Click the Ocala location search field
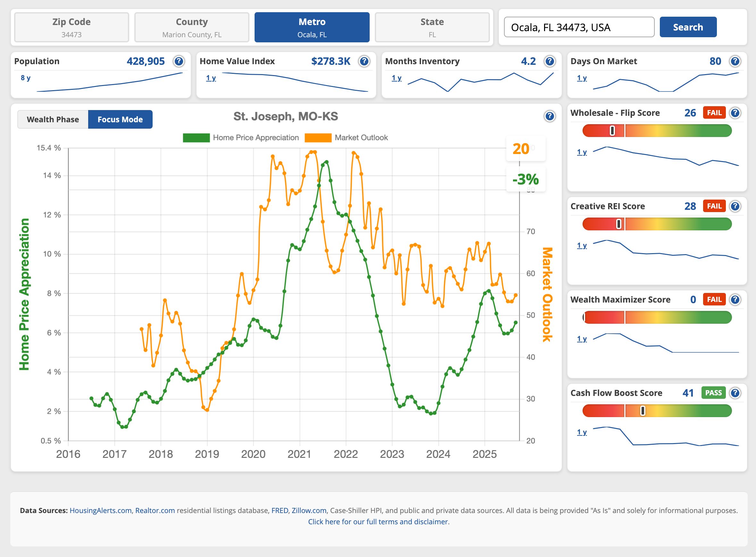 click(579, 27)
